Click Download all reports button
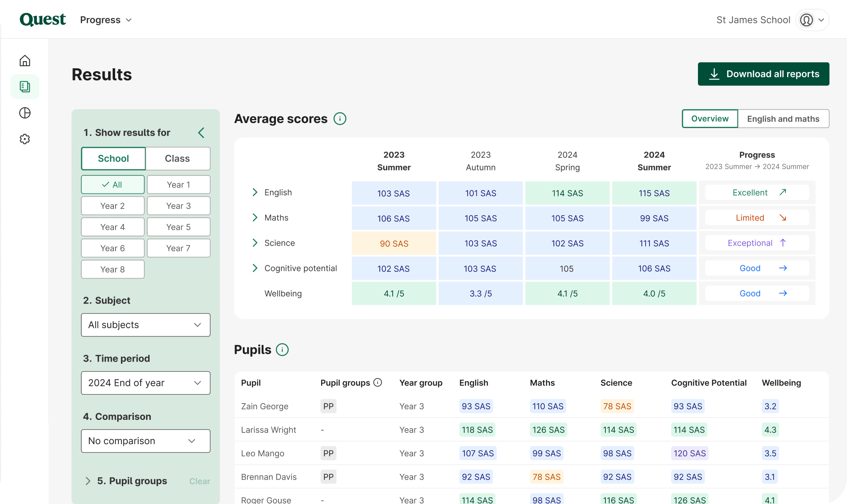847x504 pixels. (x=763, y=74)
